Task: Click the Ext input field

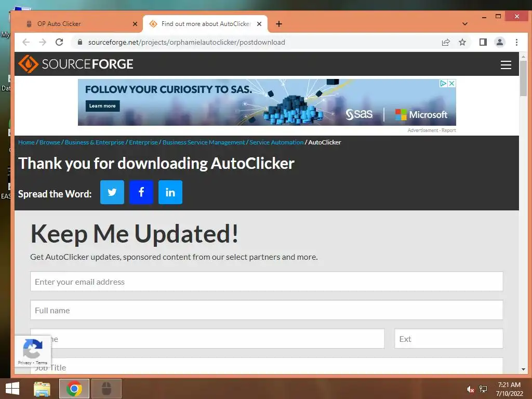Action: (x=449, y=338)
